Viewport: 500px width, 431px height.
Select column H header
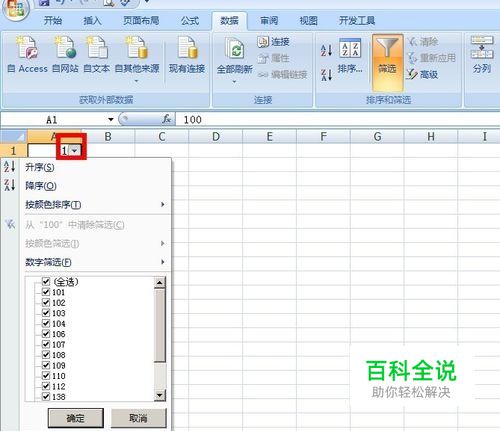coord(431,137)
